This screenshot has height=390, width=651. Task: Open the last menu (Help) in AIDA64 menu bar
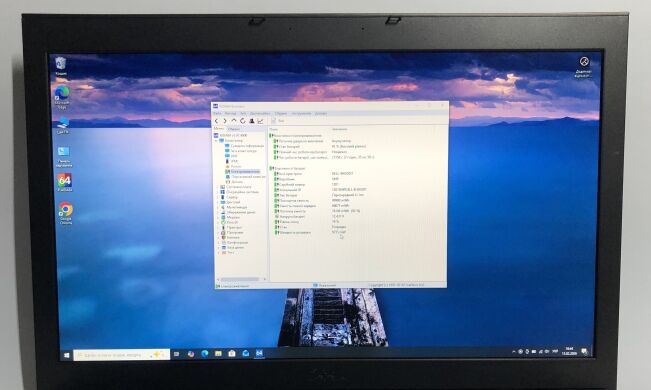[321, 113]
